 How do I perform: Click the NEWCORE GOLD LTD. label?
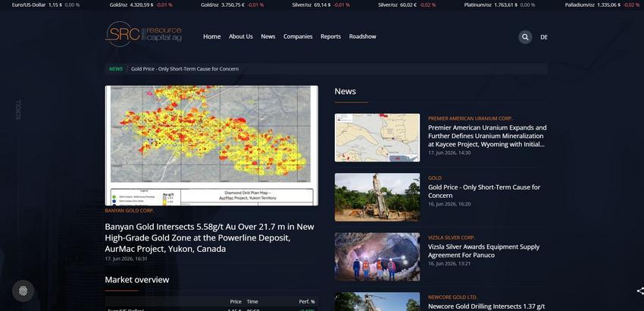click(452, 297)
